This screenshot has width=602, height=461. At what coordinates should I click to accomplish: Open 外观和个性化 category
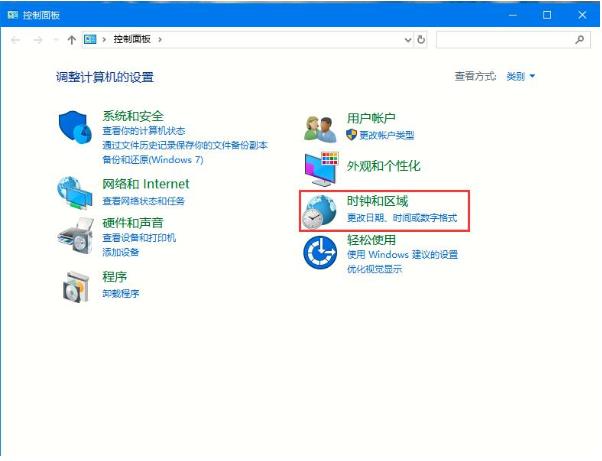tap(384, 166)
